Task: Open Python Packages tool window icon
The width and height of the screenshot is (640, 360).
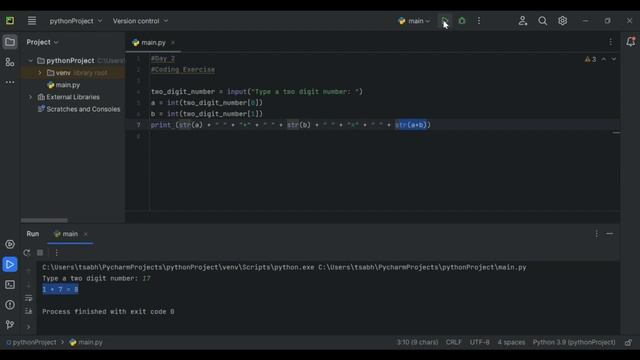Action: [x=10, y=244]
